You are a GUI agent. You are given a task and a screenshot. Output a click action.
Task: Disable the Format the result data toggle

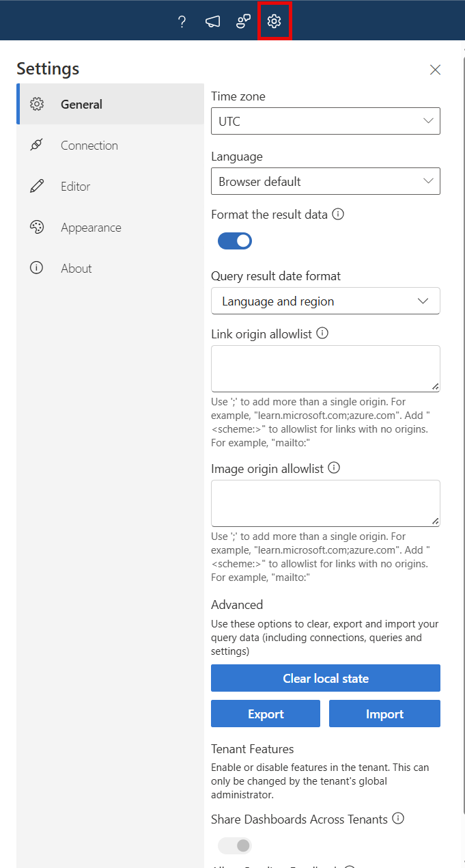click(x=234, y=241)
